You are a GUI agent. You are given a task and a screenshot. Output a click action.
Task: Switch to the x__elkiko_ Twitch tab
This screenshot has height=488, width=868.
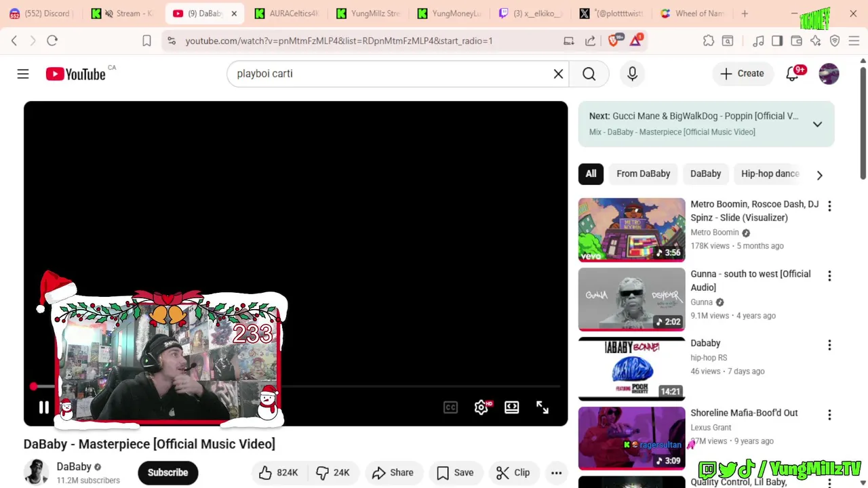(530, 14)
